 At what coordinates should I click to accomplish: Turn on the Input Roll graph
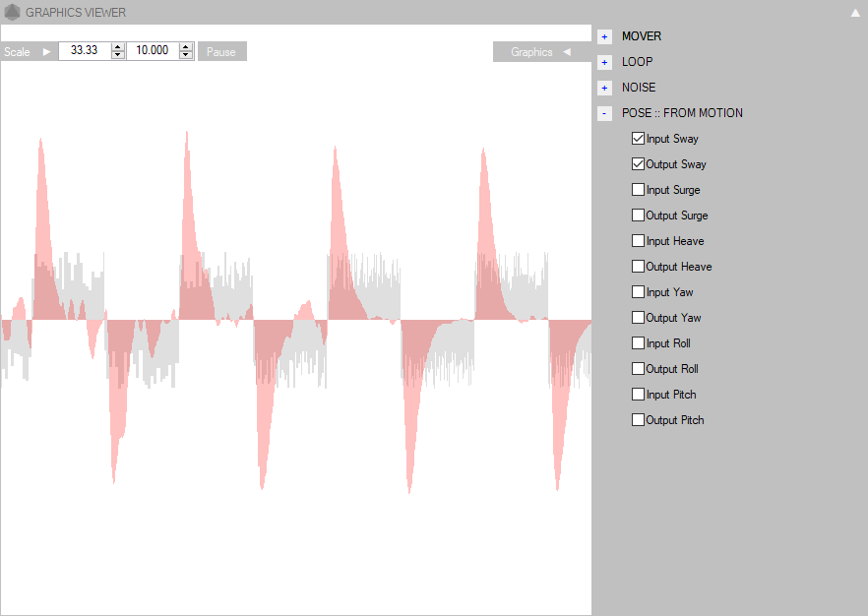(x=638, y=342)
